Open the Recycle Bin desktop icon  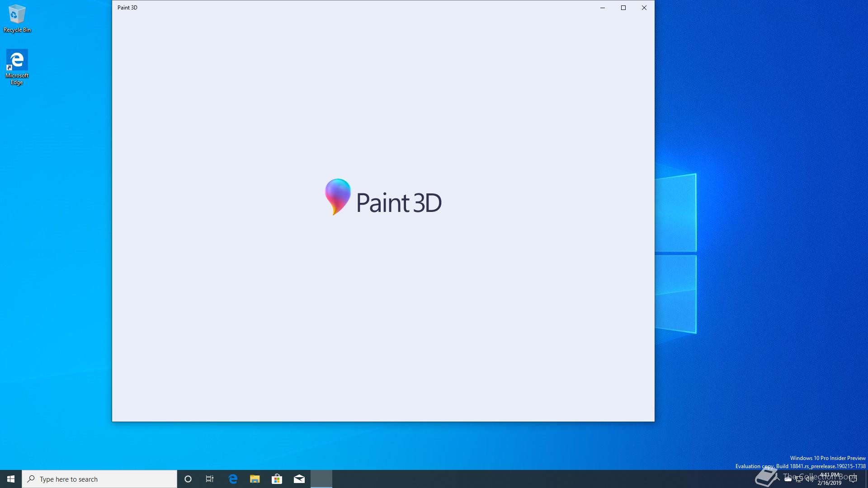click(x=17, y=19)
